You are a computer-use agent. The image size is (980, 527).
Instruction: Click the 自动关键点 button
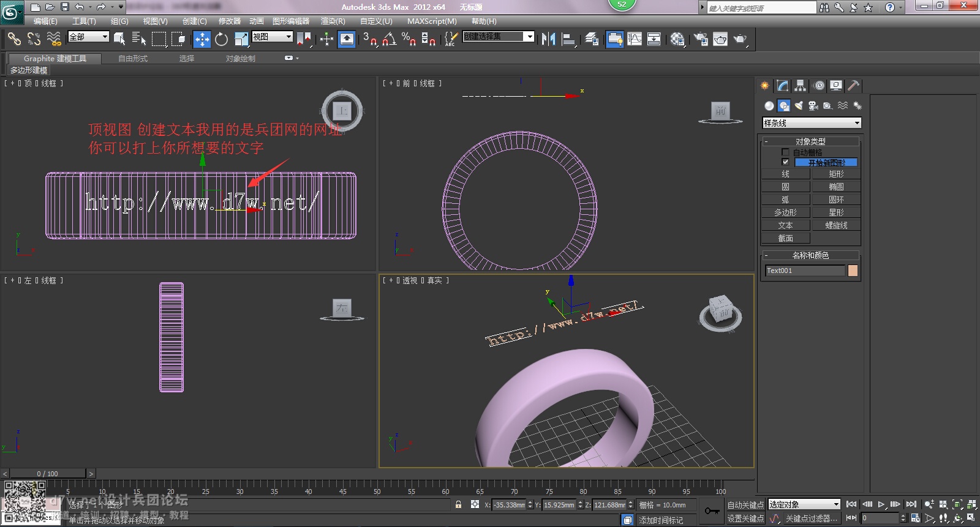(x=745, y=505)
